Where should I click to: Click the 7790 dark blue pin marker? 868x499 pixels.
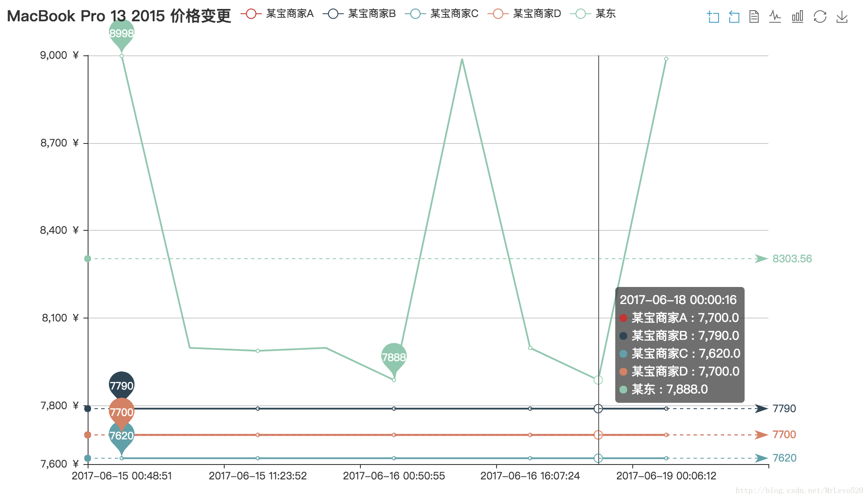(122, 385)
